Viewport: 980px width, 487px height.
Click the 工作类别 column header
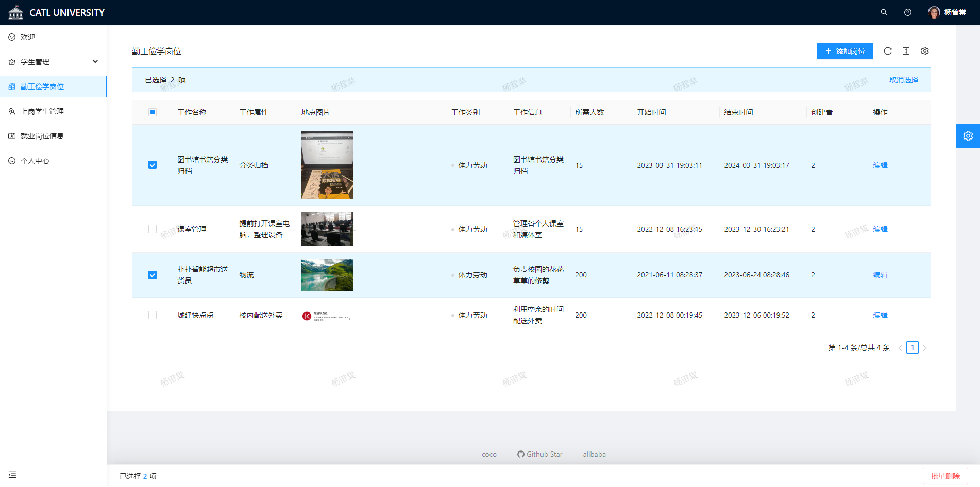click(x=465, y=112)
